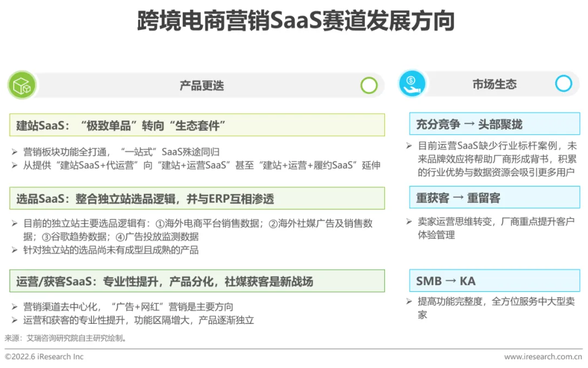Click the blue hand-with-coin icon
This screenshot has width=588, height=368.
412,83
